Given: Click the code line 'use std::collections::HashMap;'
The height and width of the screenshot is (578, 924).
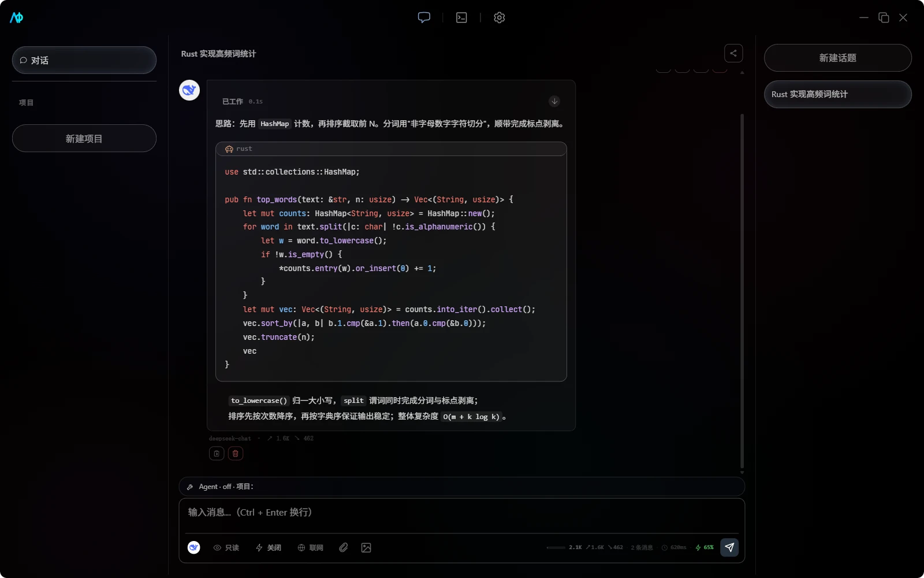Looking at the screenshot, I should pos(292,172).
